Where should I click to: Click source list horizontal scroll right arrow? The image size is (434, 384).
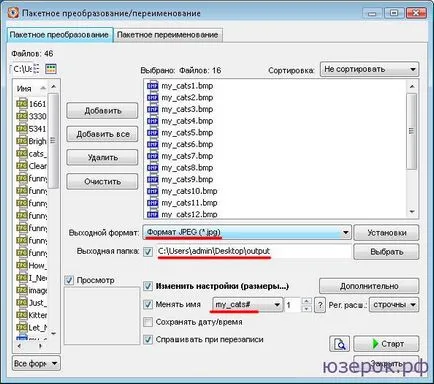40,346
